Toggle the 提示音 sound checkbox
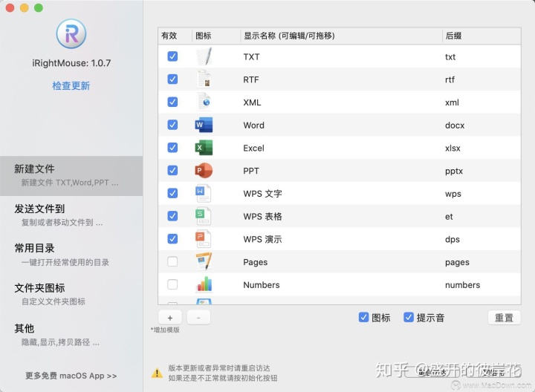Viewport: 535px width, 392px height. [409, 317]
